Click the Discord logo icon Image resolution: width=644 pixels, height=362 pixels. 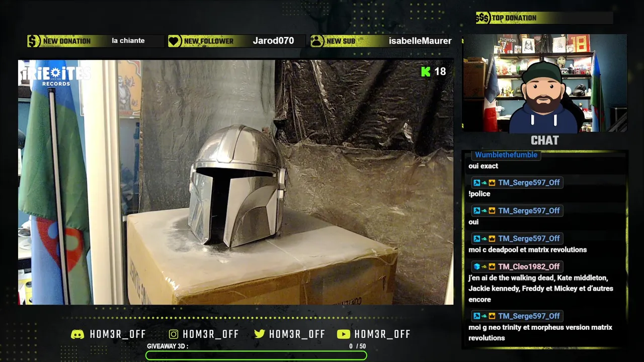coord(77,334)
